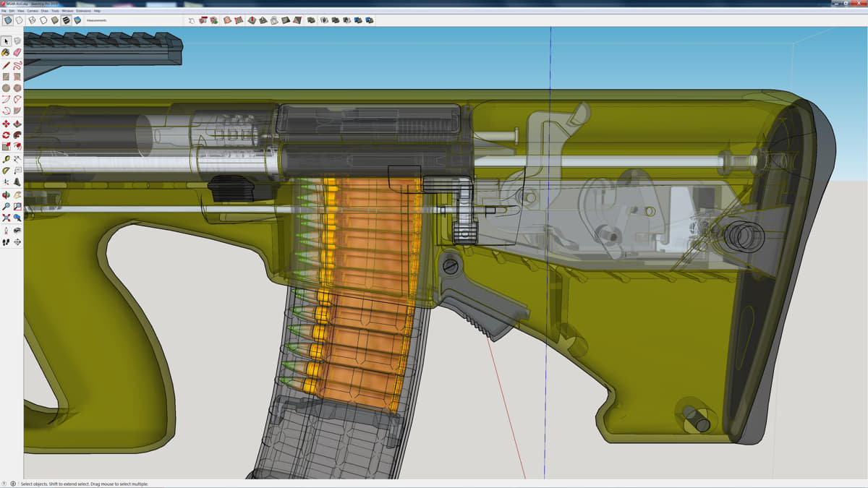The height and width of the screenshot is (488, 868).
Task: Select the Walk tool footprints icon
Action: [6, 241]
